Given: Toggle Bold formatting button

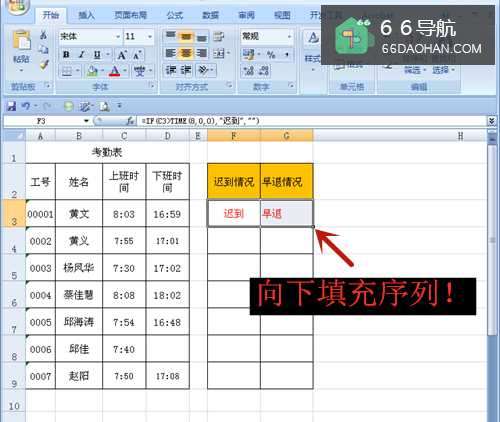Looking at the screenshot, I should (66, 54).
